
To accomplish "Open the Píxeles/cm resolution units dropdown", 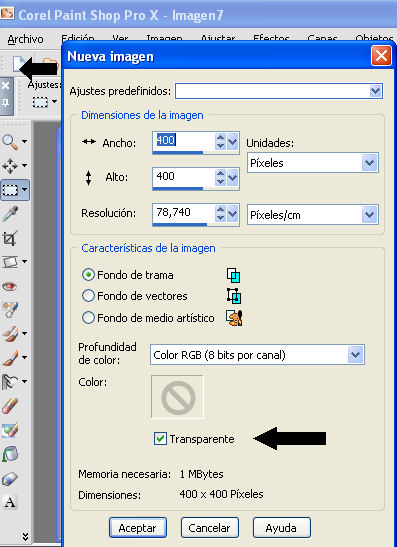I will tap(369, 215).
